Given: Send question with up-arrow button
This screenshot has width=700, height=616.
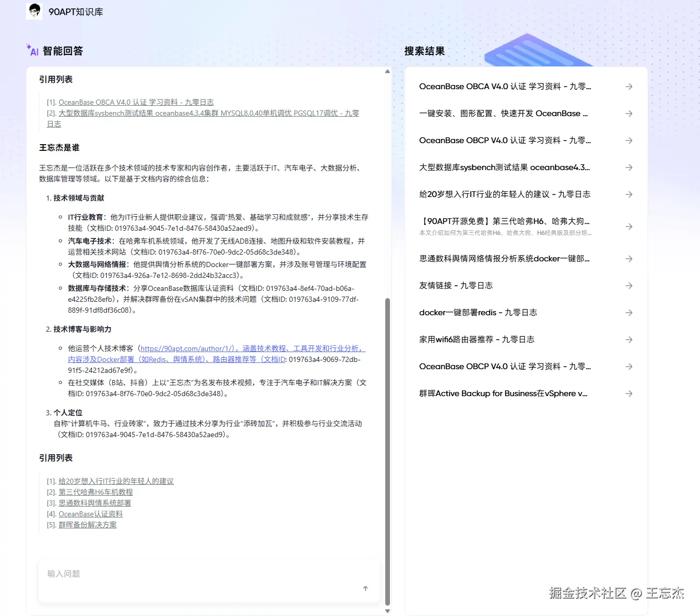Looking at the screenshot, I should pyautogui.click(x=366, y=589).
